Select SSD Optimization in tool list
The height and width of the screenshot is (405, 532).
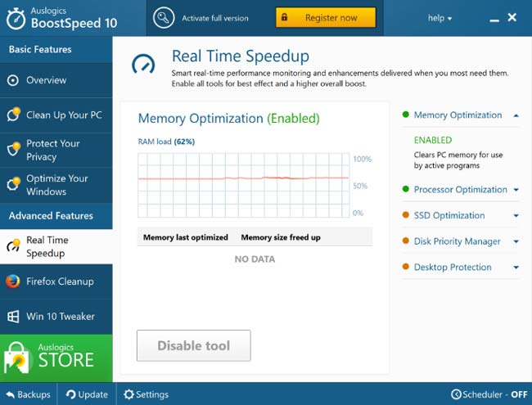click(x=449, y=215)
